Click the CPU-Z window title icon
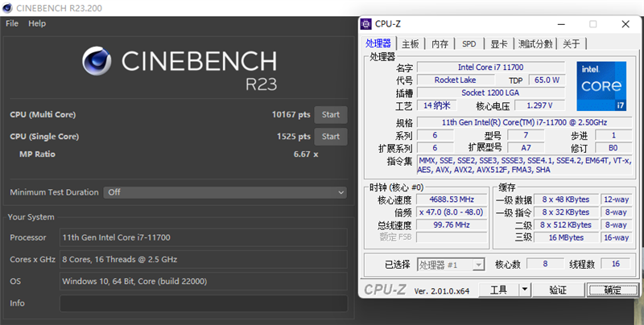Viewport: 644px width, 325px height. point(366,24)
